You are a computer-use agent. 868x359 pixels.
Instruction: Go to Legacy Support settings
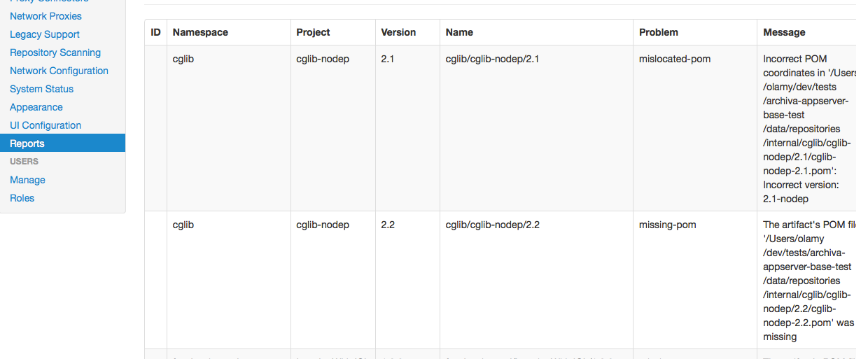(x=45, y=34)
